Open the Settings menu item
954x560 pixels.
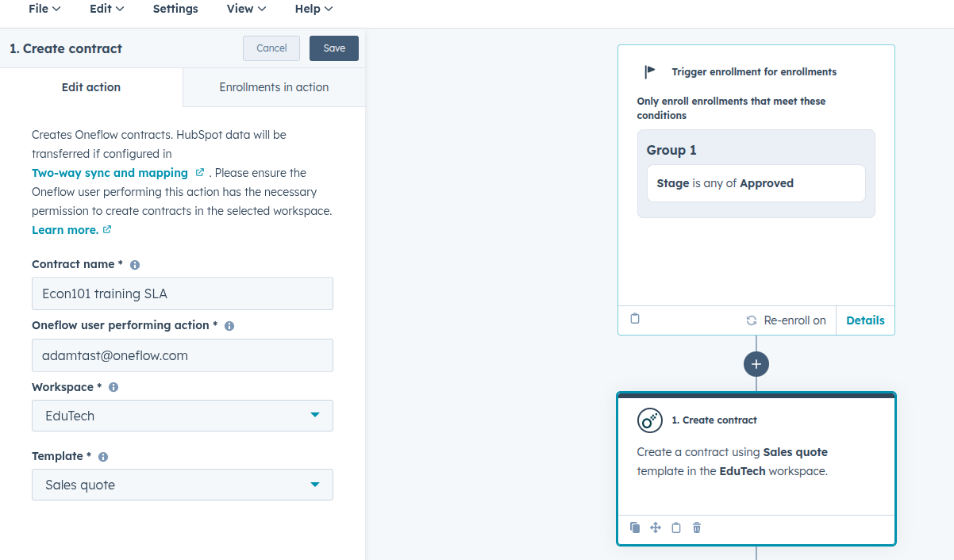click(x=175, y=9)
